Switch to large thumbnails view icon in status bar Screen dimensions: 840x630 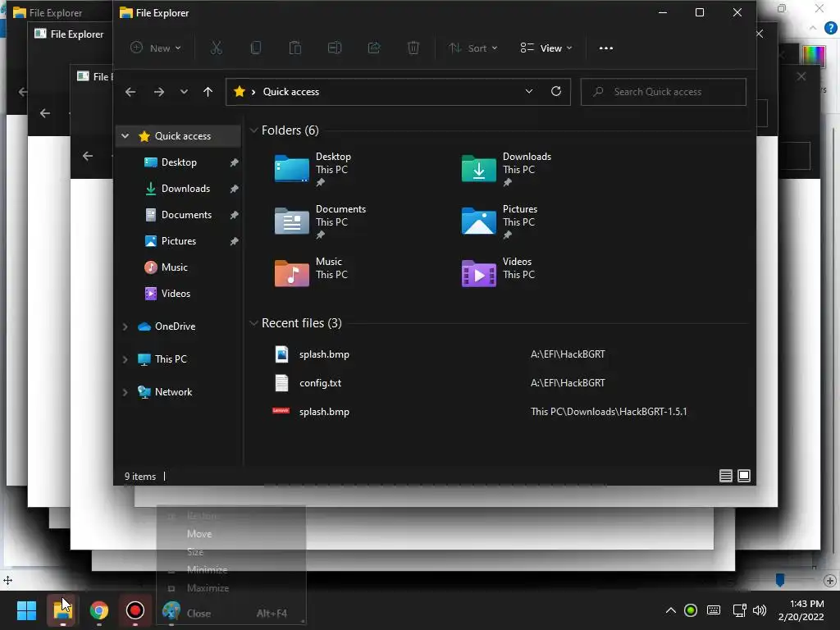pos(744,476)
